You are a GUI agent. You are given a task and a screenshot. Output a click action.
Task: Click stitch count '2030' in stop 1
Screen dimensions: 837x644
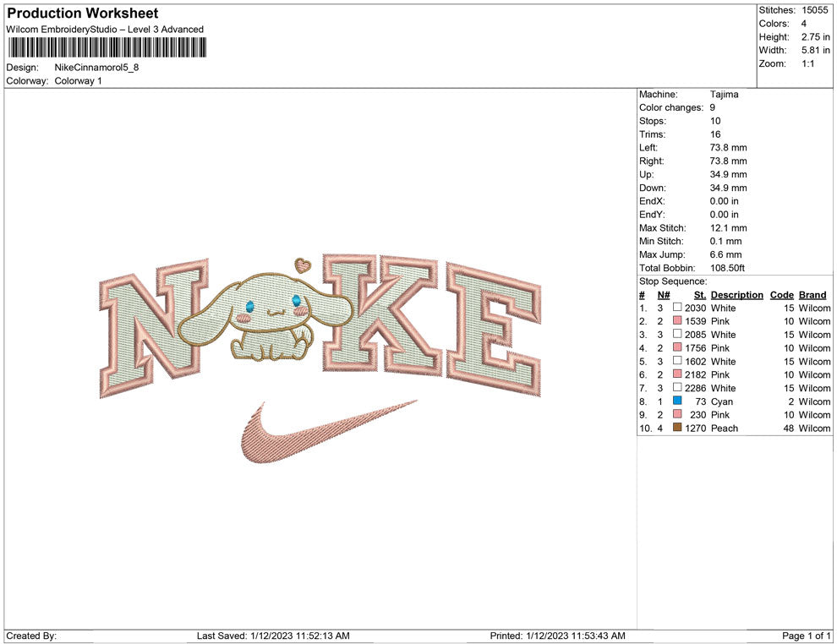click(x=695, y=308)
